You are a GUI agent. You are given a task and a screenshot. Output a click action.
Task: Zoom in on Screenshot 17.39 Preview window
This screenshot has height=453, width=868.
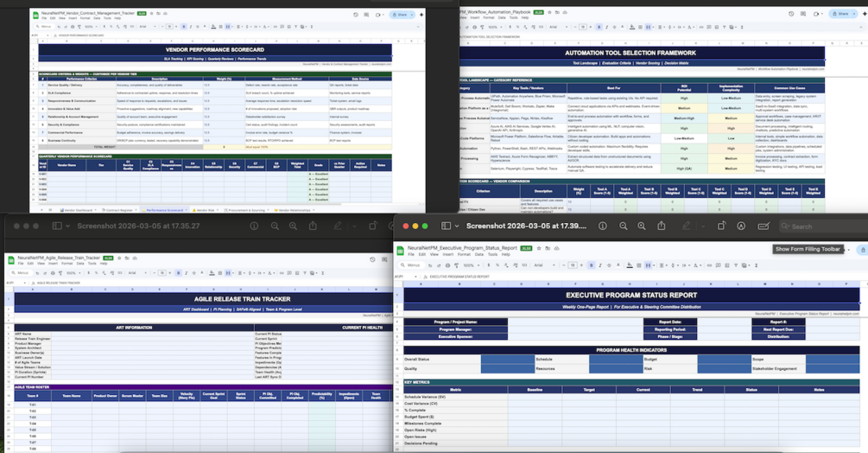642,226
